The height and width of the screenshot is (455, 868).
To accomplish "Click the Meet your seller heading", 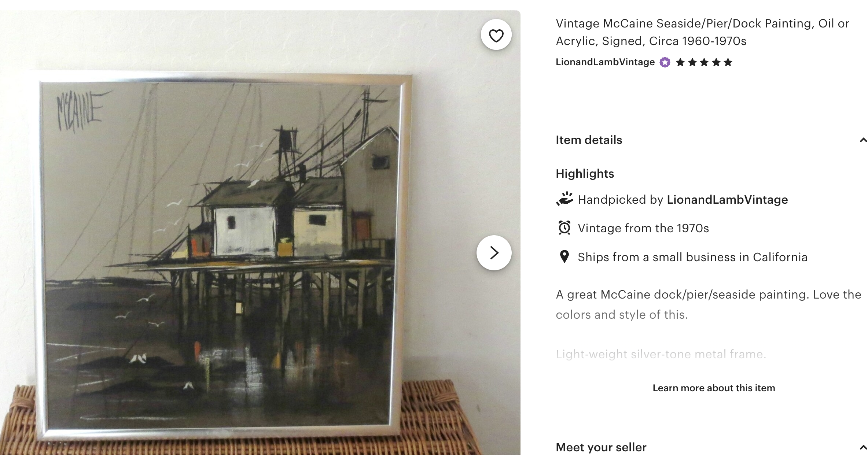I will [601, 447].
